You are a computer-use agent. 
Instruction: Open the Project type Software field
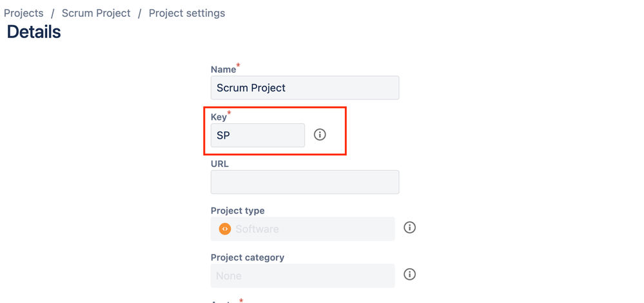click(x=302, y=229)
